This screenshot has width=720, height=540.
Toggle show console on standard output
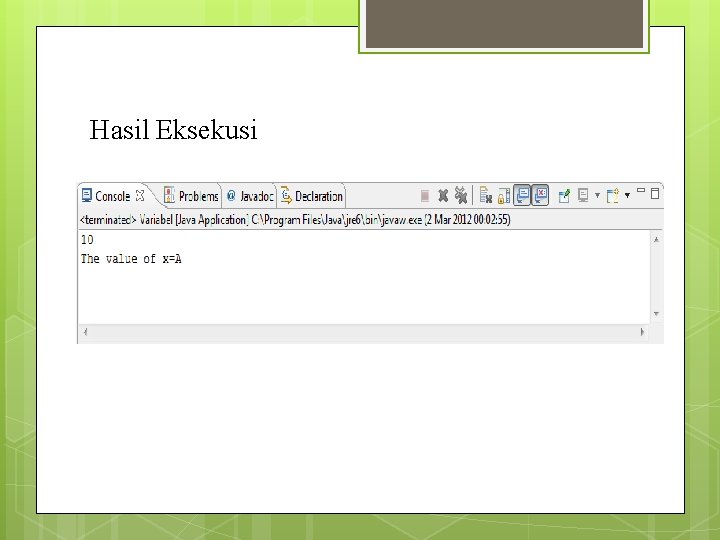pyautogui.click(x=522, y=195)
